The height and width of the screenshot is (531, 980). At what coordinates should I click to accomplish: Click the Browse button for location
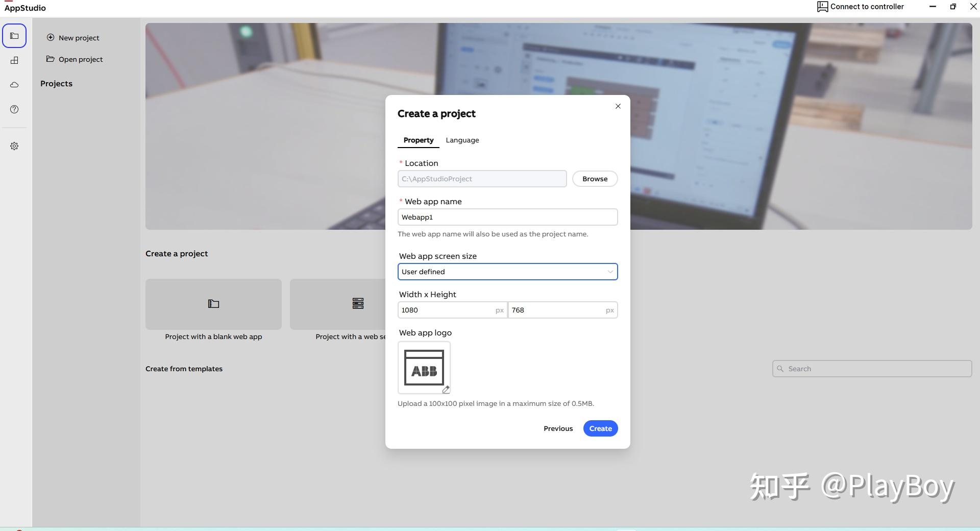(x=594, y=179)
